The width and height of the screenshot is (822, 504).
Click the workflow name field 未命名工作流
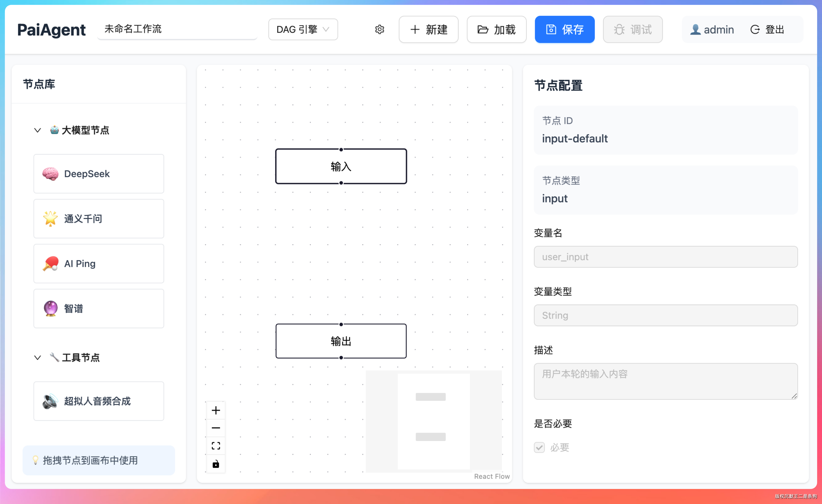177,29
